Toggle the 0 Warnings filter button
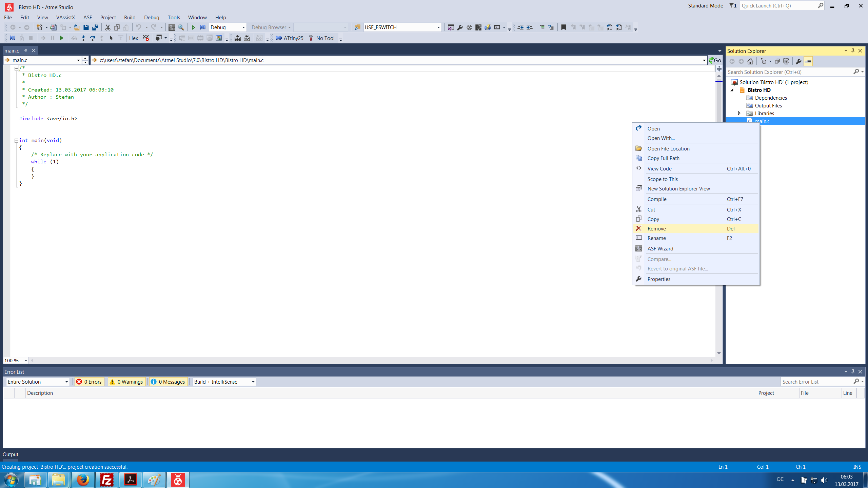 coord(126,382)
